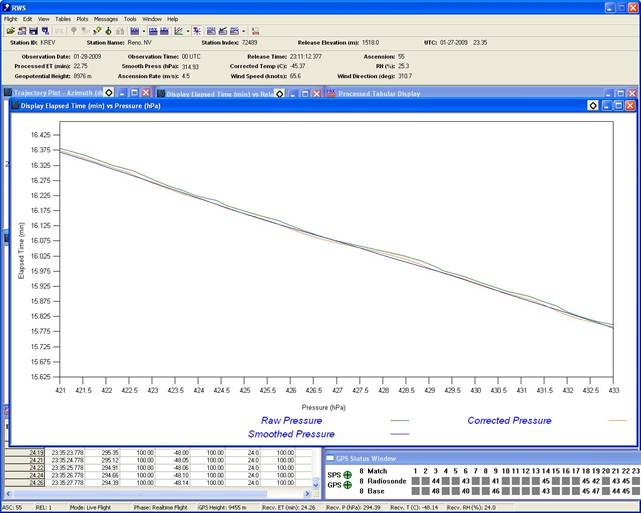The height and width of the screenshot is (513, 641).
Task: Click the green balloon toolbar icon
Action: (x=108, y=31)
